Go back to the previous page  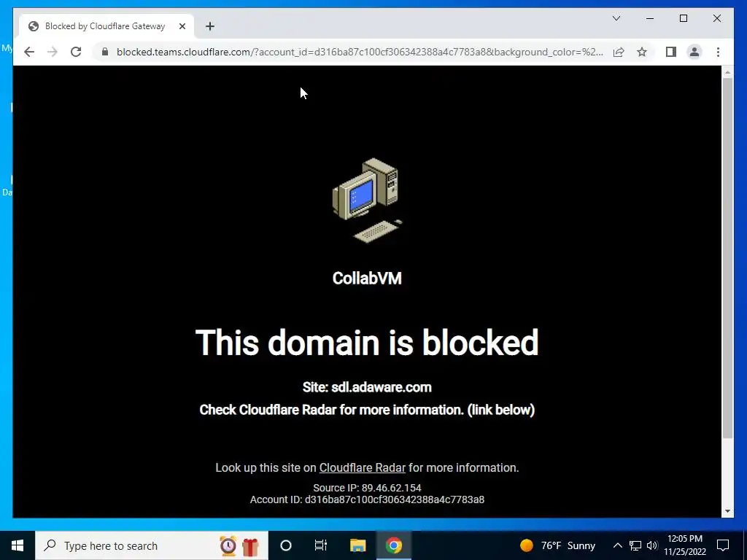[29, 52]
